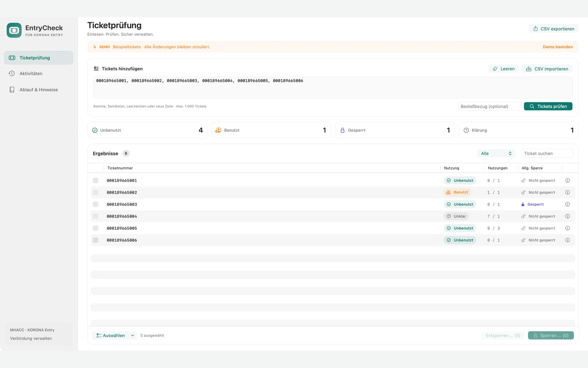Select checkbox for ticket 000189665001
The image size is (588, 368).
(96, 180)
